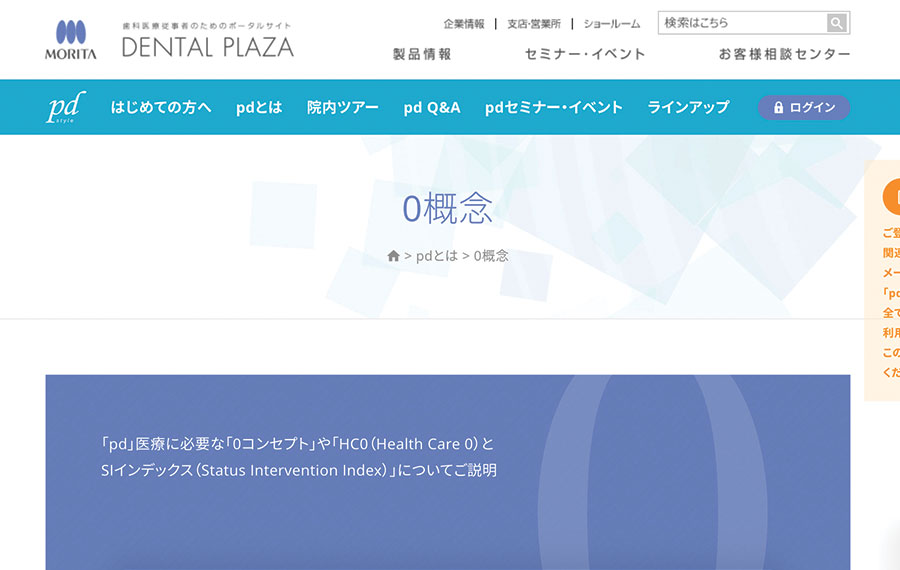Click the orange side panel circle icon

coord(891,197)
